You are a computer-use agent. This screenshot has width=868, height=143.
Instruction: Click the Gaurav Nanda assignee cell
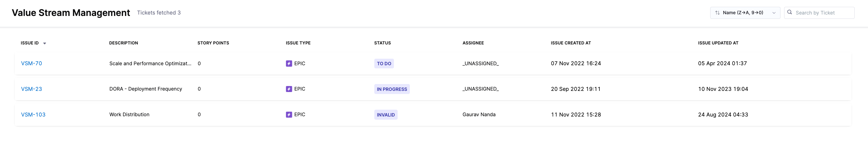[479, 115]
